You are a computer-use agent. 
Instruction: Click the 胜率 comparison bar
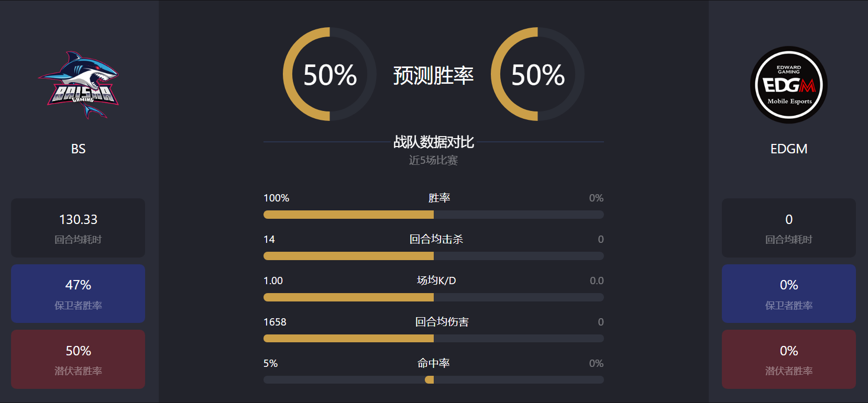434,215
